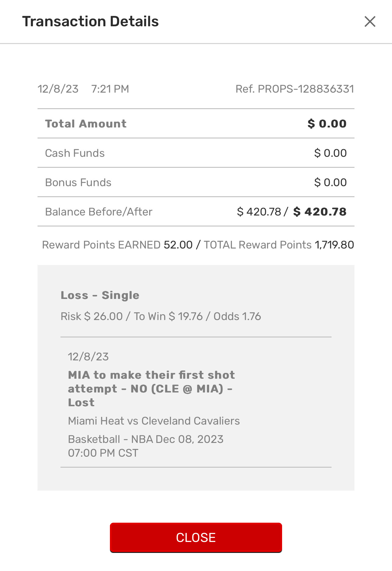
Task: Click the Total Amount row label
Action: (85, 124)
